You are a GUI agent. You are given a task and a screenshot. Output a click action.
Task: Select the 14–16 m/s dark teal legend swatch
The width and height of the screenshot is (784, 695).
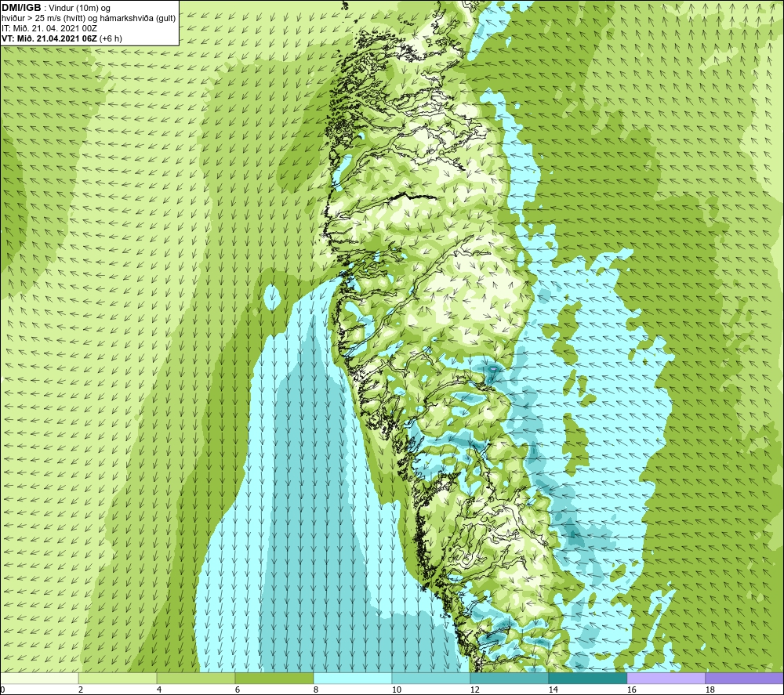coord(587,678)
